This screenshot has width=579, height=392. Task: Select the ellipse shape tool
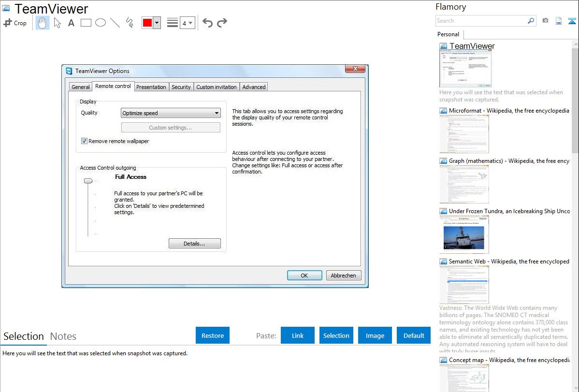(x=101, y=23)
